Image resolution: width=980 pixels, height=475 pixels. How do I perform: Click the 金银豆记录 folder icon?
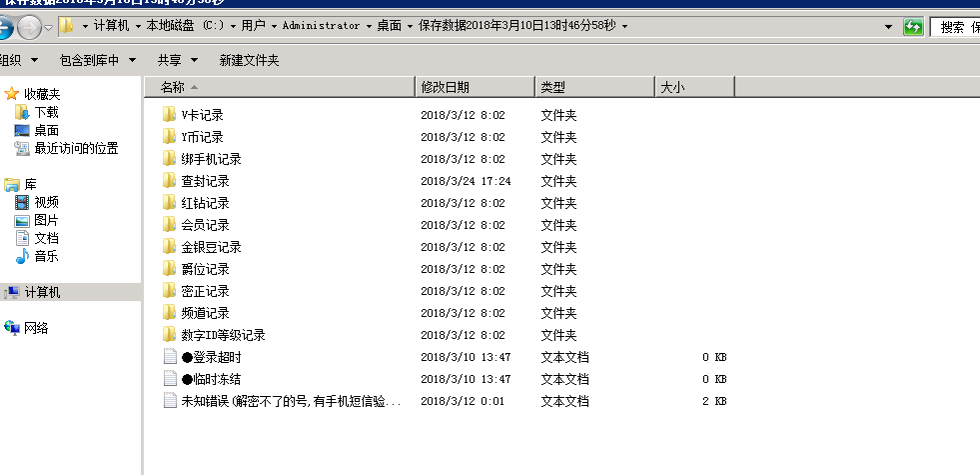[x=169, y=247]
